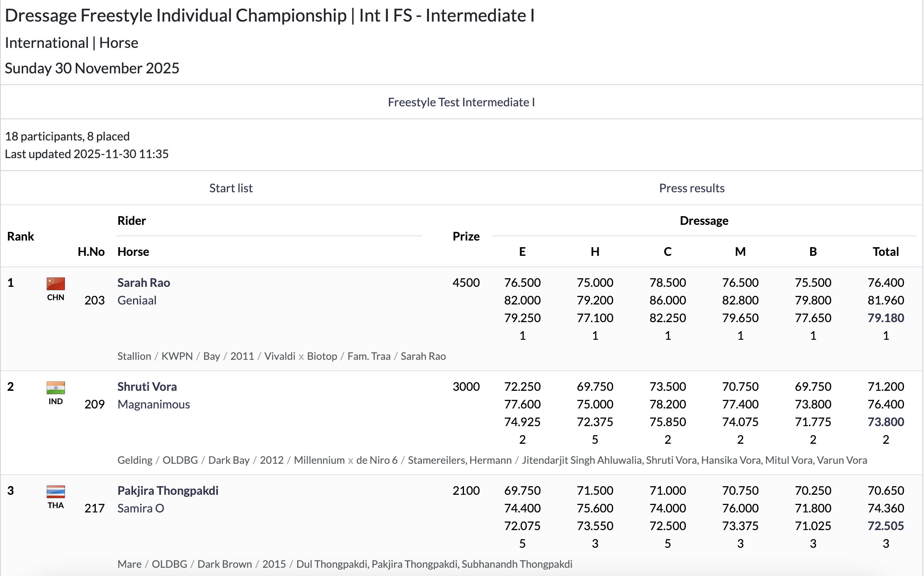924x576 pixels.
Task: Open horse Geniaal's details
Action: 137,300
